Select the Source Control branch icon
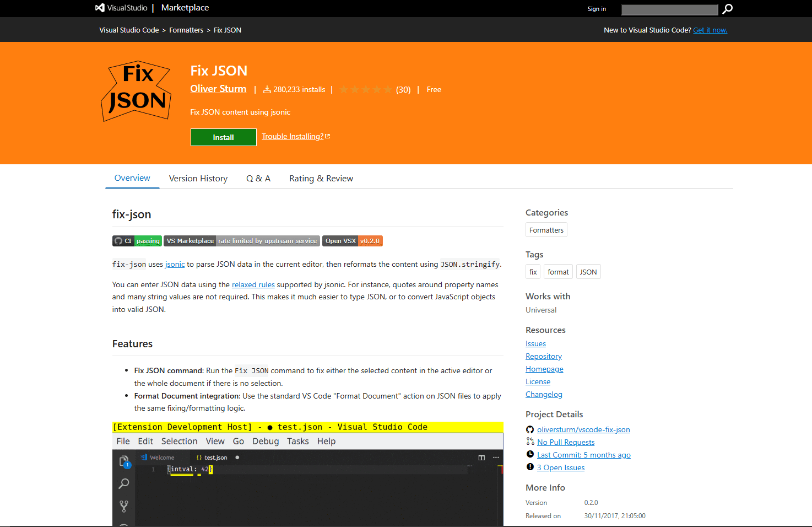 [123, 506]
